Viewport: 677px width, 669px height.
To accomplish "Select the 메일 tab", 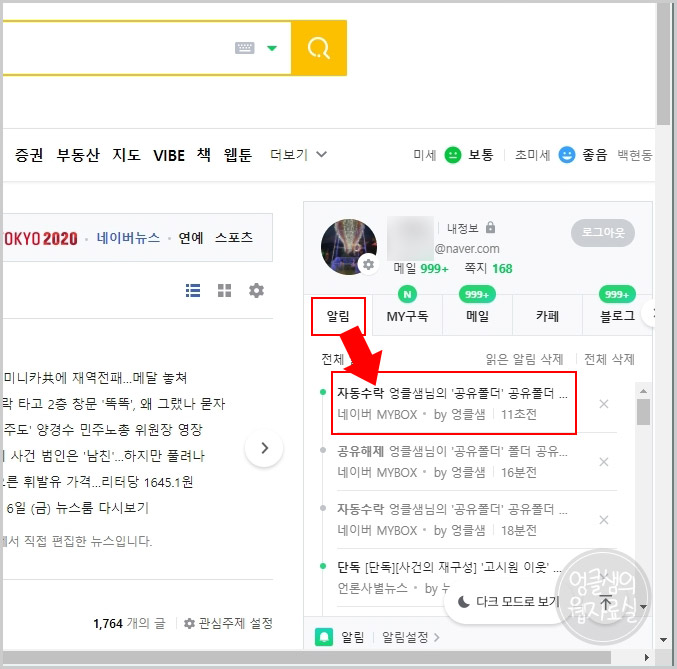I will coord(477,316).
